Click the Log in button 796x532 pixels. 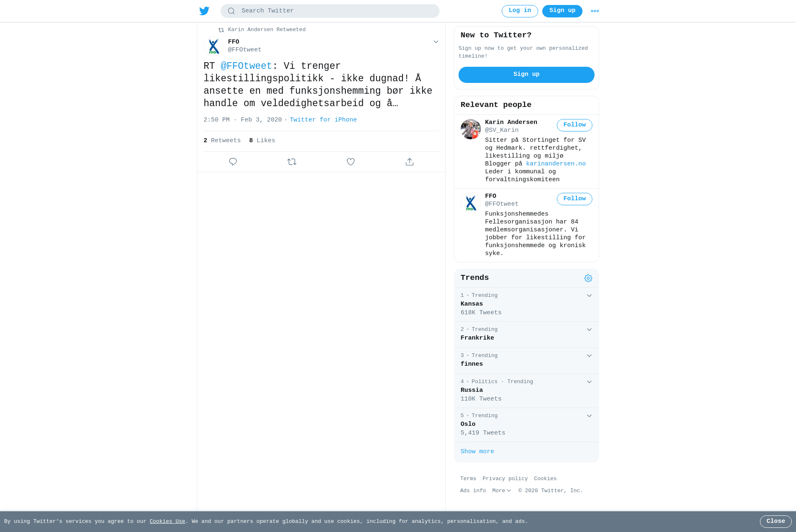click(x=519, y=11)
